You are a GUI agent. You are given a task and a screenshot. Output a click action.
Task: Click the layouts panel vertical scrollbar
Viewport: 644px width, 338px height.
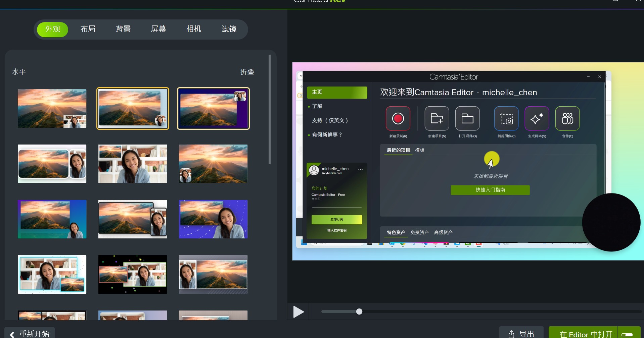pyautogui.click(x=270, y=110)
